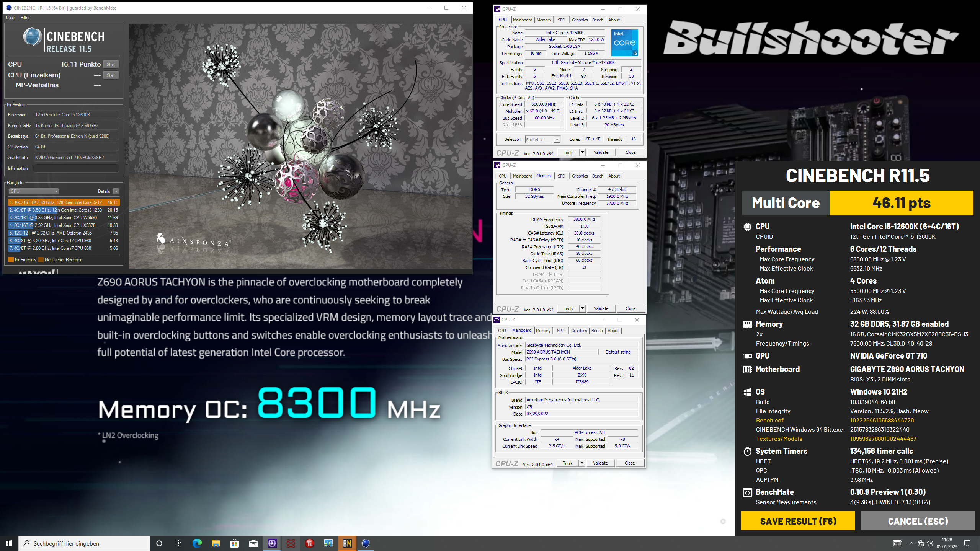This screenshot has width=980, height=551.
Task: Click the network globe tray icon
Action: pos(921,543)
